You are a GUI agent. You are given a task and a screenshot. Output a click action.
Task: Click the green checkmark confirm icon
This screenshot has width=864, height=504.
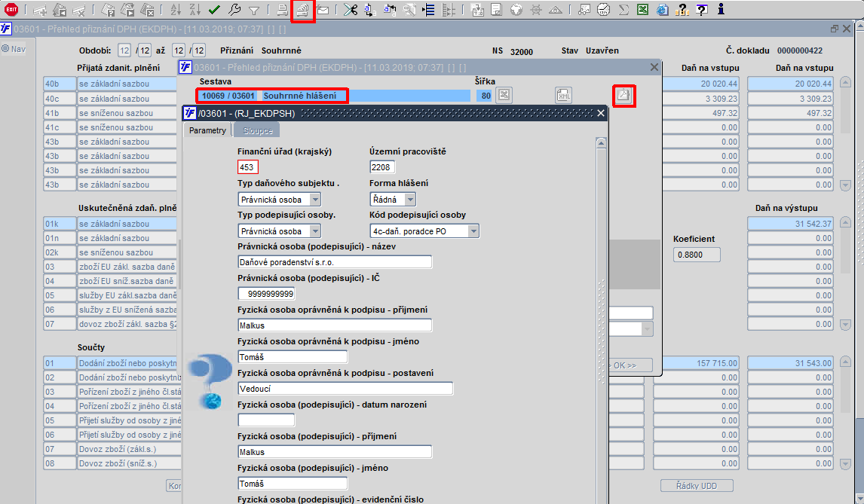pos(214,10)
